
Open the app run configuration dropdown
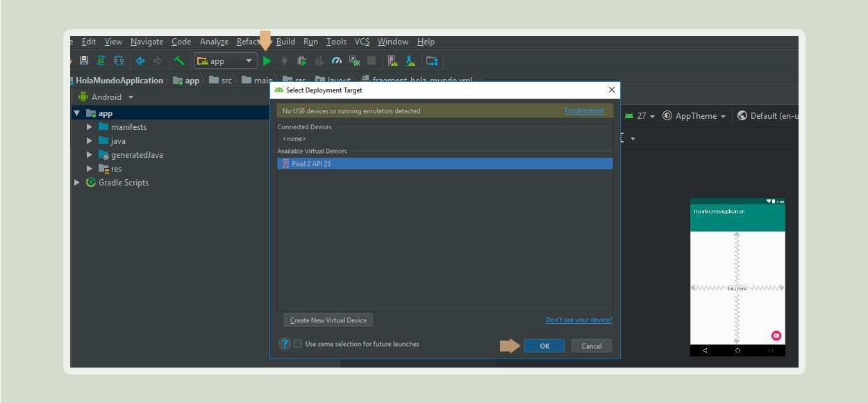tap(225, 61)
